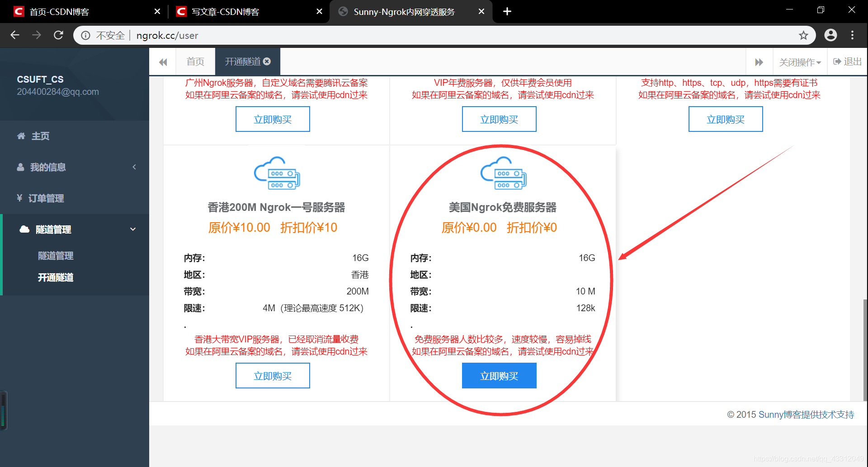This screenshot has width=868, height=467.
Task: Click the 204400284@qq.com email text
Action: point(58,92)
